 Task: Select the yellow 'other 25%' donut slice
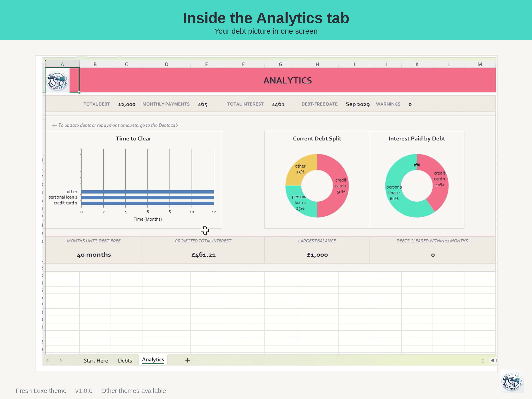(x=300, y=169)
